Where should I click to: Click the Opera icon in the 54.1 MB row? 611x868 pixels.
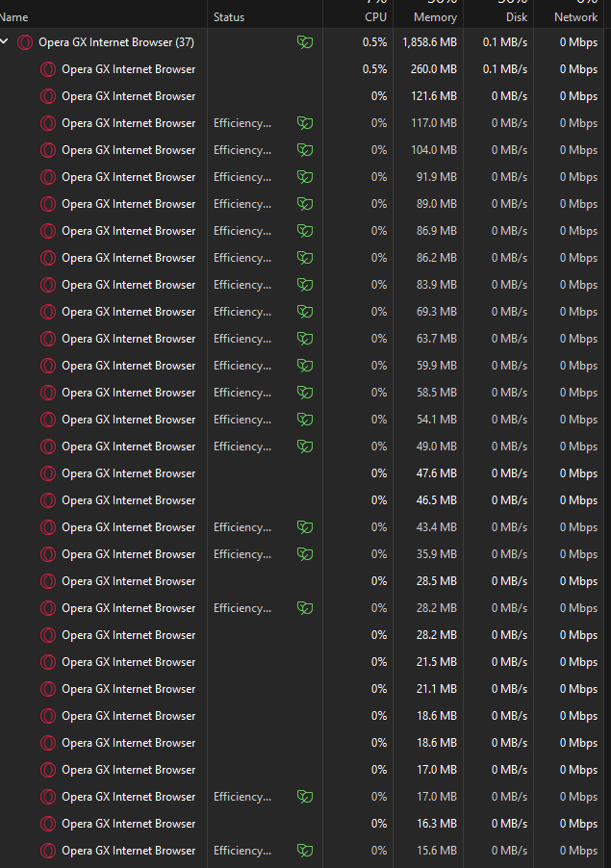coord(48,420)
